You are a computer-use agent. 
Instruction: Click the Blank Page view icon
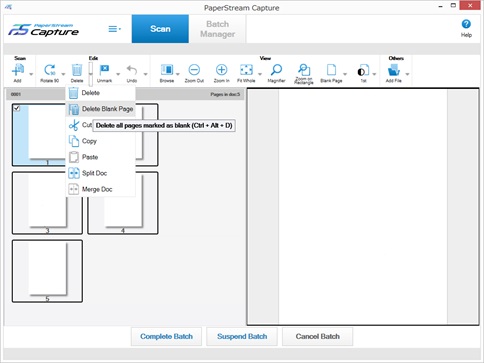tap(331, 70)
